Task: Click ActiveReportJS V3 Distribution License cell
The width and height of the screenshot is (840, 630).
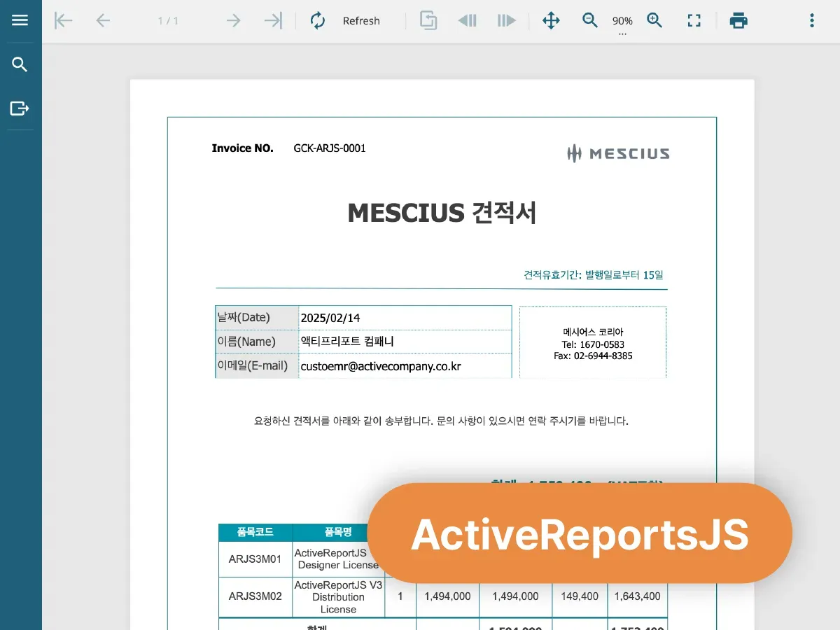Action: pyautogui.click(x=339, y=597)
